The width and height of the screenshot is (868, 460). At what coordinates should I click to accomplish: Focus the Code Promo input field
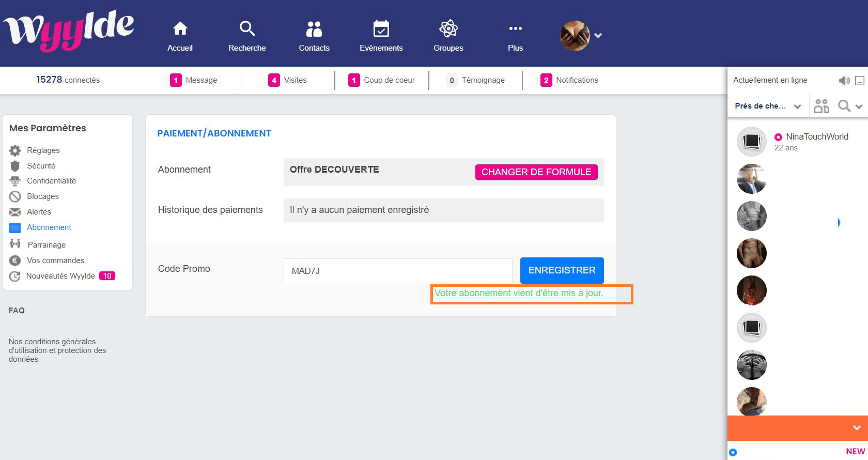pos(398,271)
